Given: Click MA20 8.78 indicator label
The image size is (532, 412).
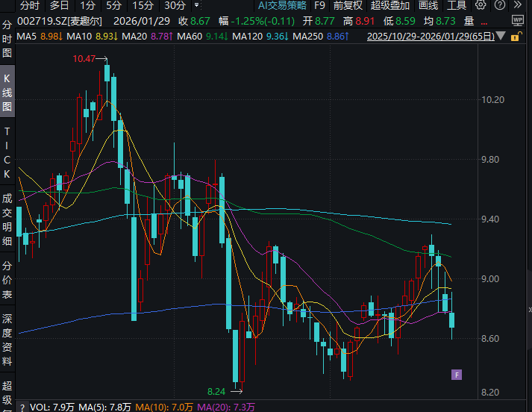Looking at the screenshot, I should pyautogui.click(x=148, y=37).
